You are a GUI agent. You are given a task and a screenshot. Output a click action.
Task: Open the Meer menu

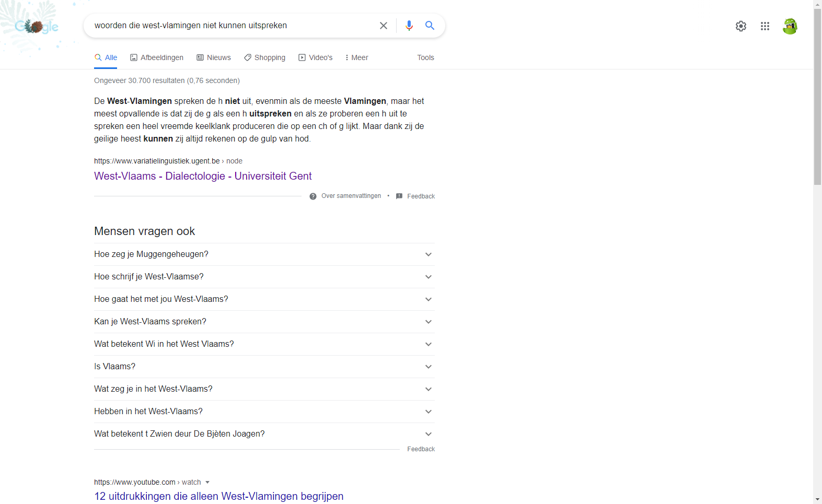click(357, 57)
